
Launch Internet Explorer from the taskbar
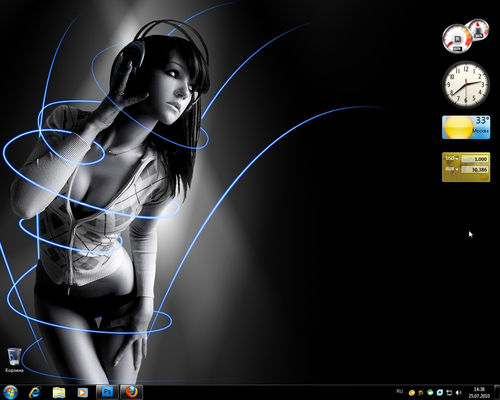pos(34,392)
